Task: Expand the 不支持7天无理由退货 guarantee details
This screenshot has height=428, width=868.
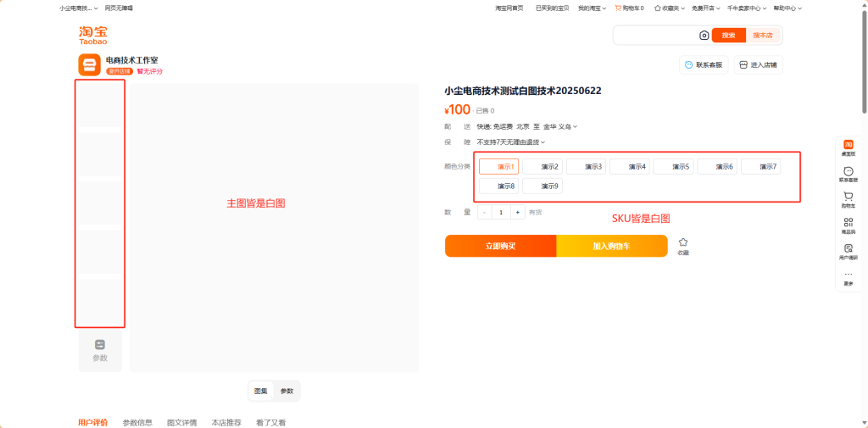Action: tap(510, 142)
